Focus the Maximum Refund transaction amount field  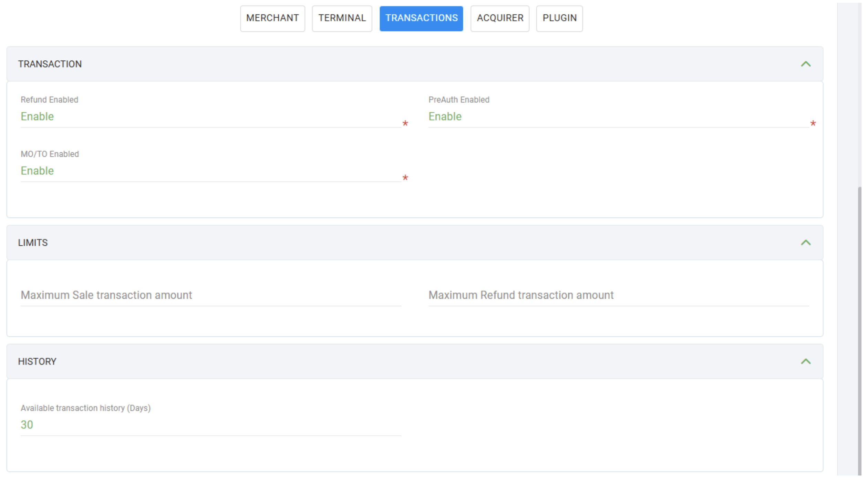[x=618, y=295]
